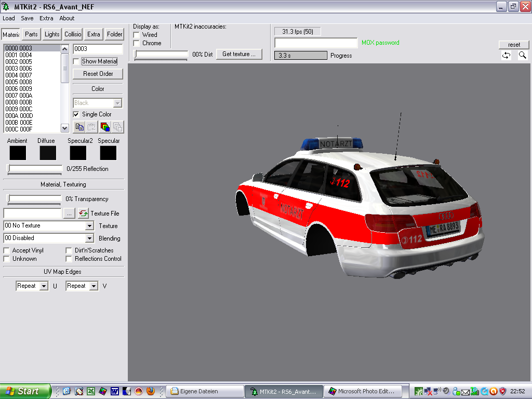Open the About menu
The image size is (532, 399).
pos(67,18)
